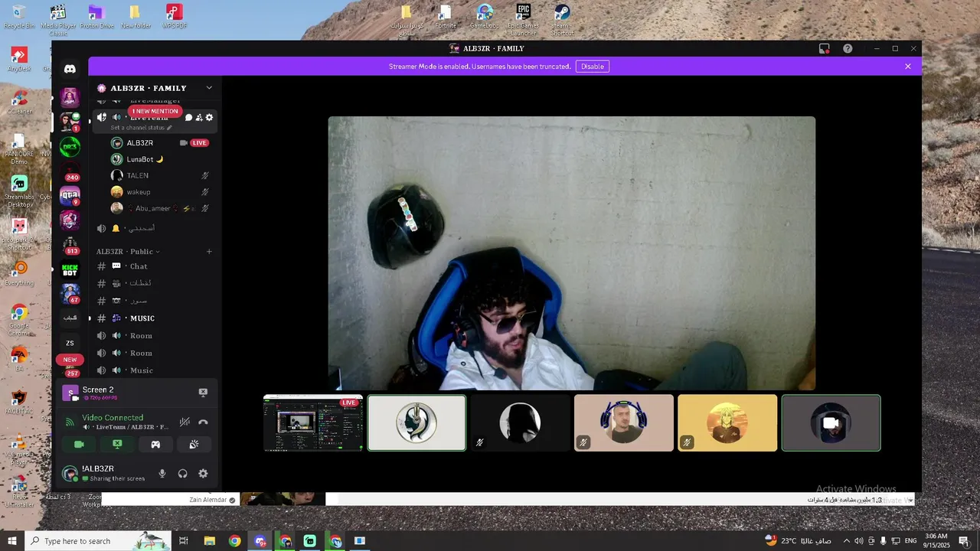Start an activity with the game controller icon
Image resolution: width=980 pixels, height=551 pixels.
click(x=155, y=444)
